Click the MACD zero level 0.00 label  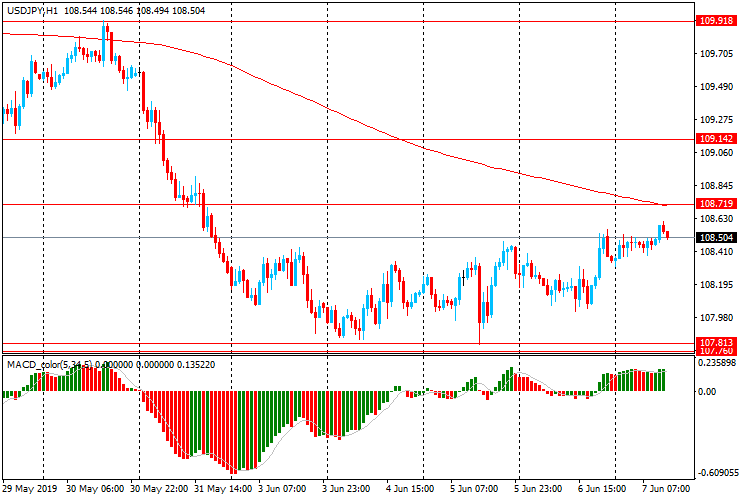pos(709,392)
